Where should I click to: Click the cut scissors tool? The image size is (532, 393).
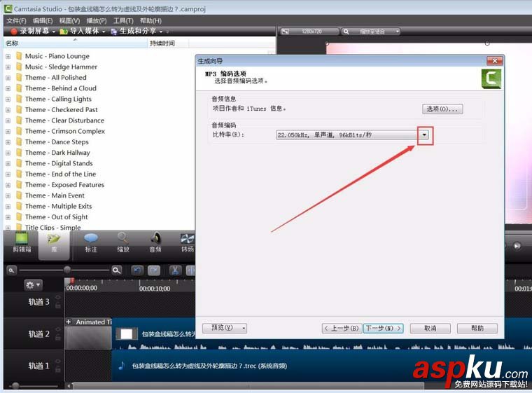[175, 270]
